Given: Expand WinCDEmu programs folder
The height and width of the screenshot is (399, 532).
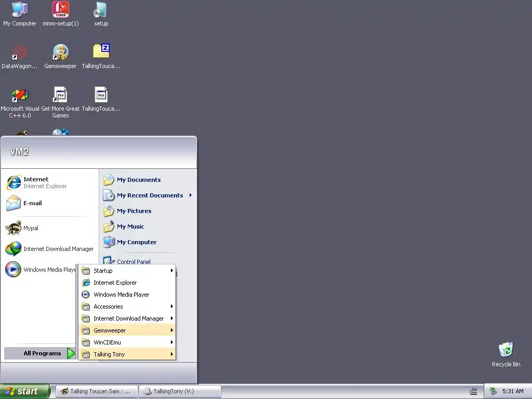Looking at the screenshot, I should 127,342.
